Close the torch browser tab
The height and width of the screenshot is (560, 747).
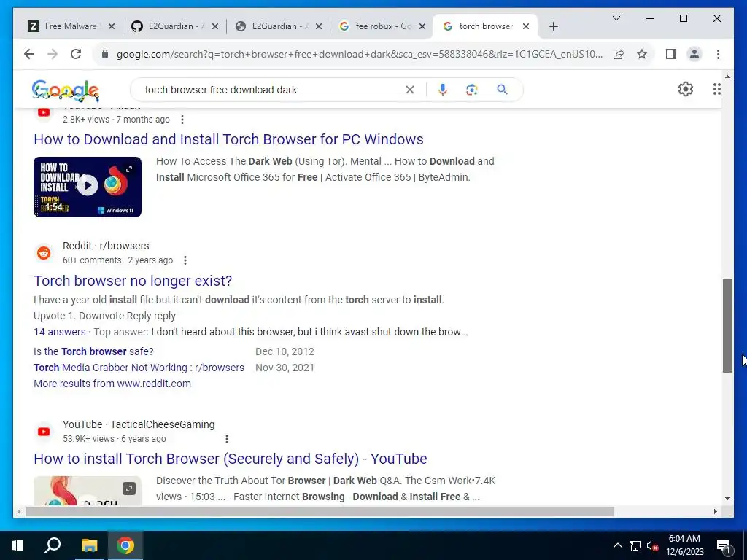pyautogui.click(x=526, y=26)
